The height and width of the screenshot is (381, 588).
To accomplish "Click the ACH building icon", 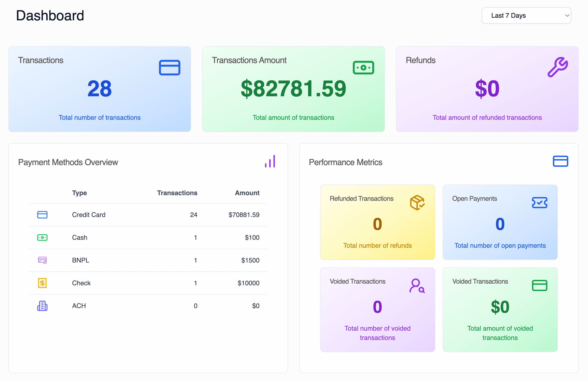I will [42, 306].
